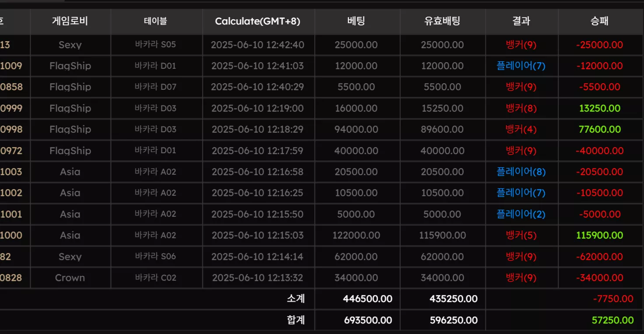
Task: Click the 2025-06-10 12:41:03 timestamp cell
Action: tap(258, 66)
